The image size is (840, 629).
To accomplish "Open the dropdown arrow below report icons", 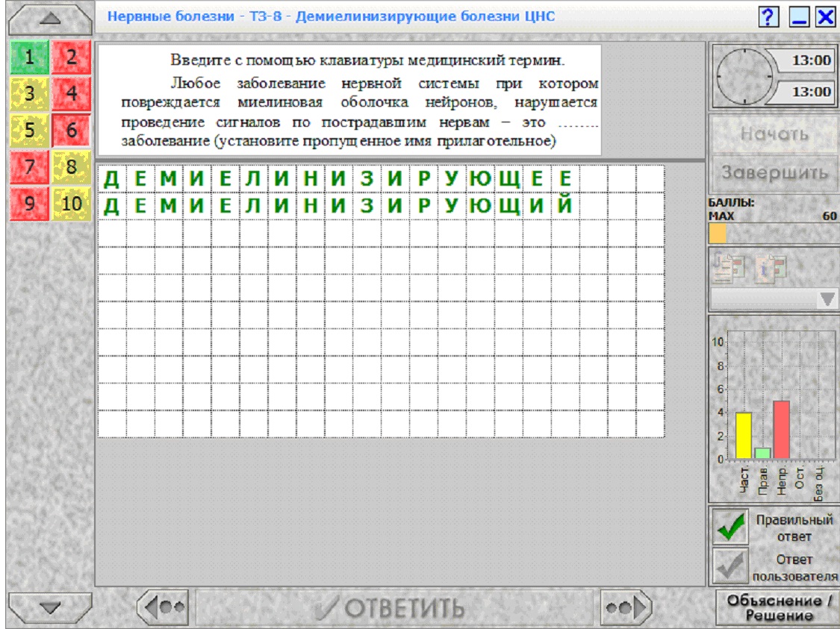I will coord(827,299).
